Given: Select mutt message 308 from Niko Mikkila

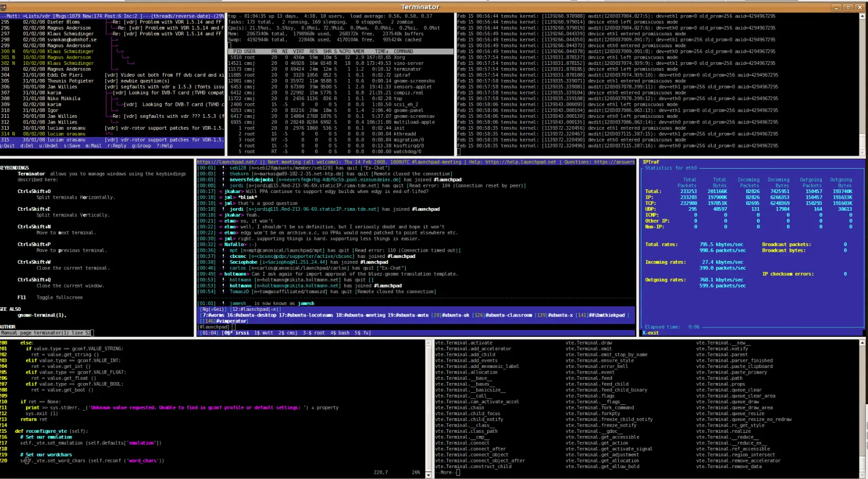Looking at the screenshot, I should point(112,99).
